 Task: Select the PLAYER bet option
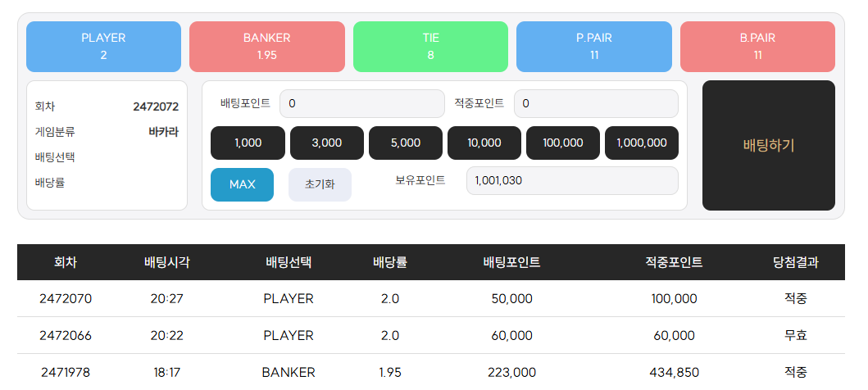pyautogui.click(x=103, y=47)
